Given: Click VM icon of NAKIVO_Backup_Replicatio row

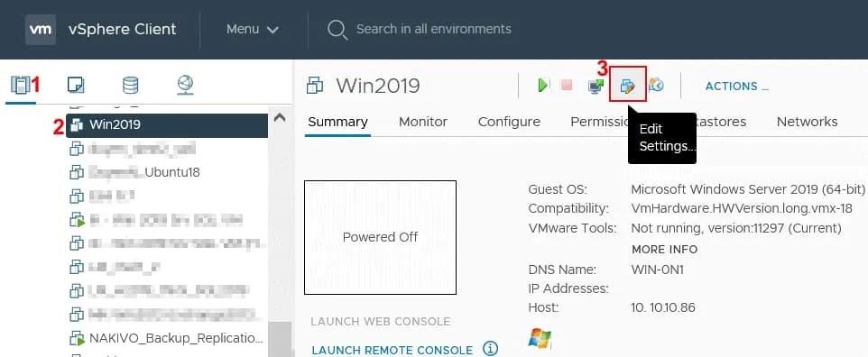Looking at the screenshot, I should click(x=77, y=338).
